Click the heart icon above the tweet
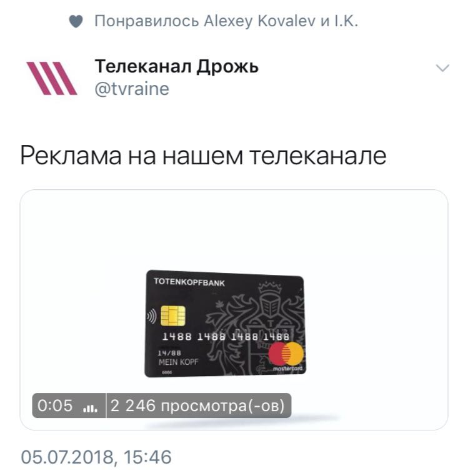This screenshot has height=476, width=468. 76,22
